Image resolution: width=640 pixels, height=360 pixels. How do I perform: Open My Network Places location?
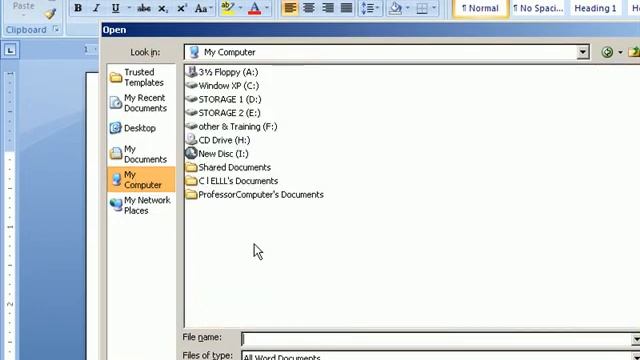[x=140, y=205]
